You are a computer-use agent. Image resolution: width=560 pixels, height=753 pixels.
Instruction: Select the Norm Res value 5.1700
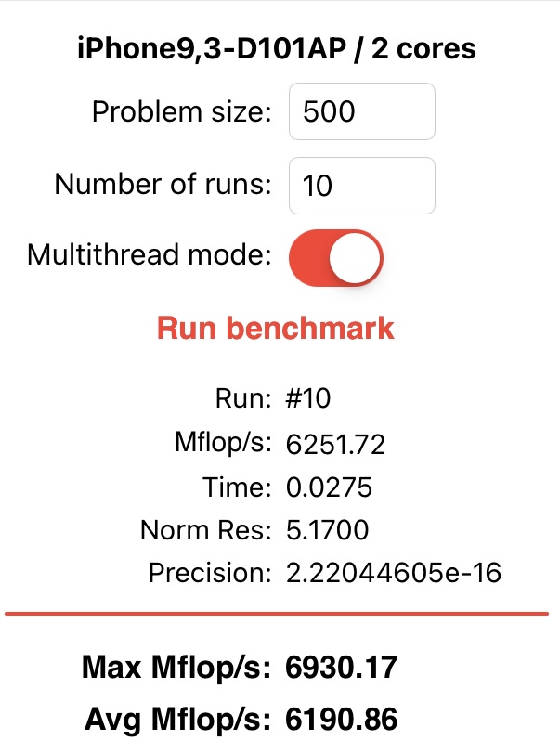[x=328, y=530]
